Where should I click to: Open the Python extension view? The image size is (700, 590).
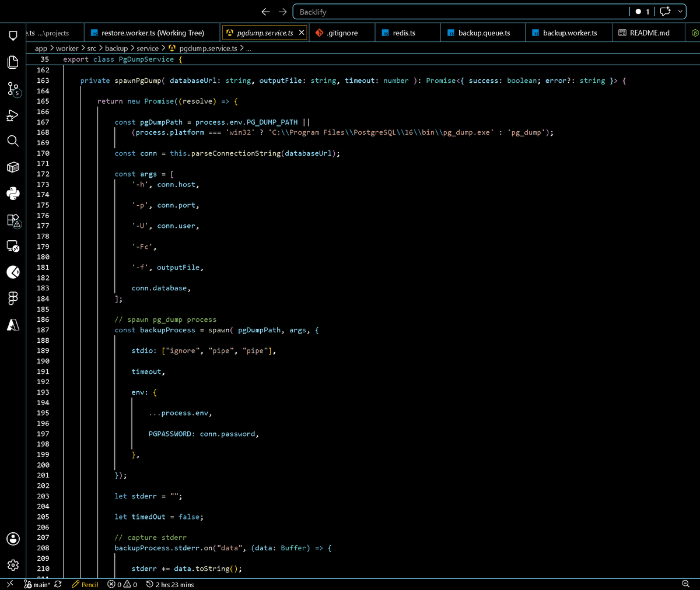tap(13, 194)
